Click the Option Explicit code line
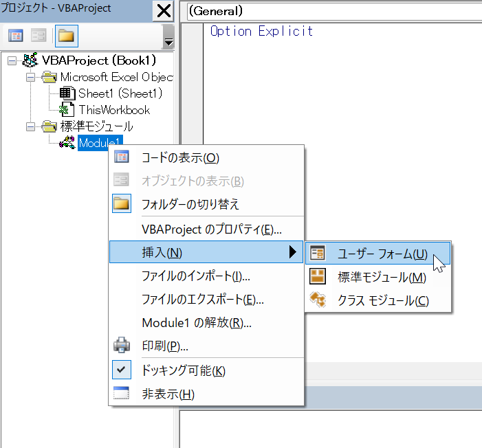The image size is (482, 448). click(261, 31)
